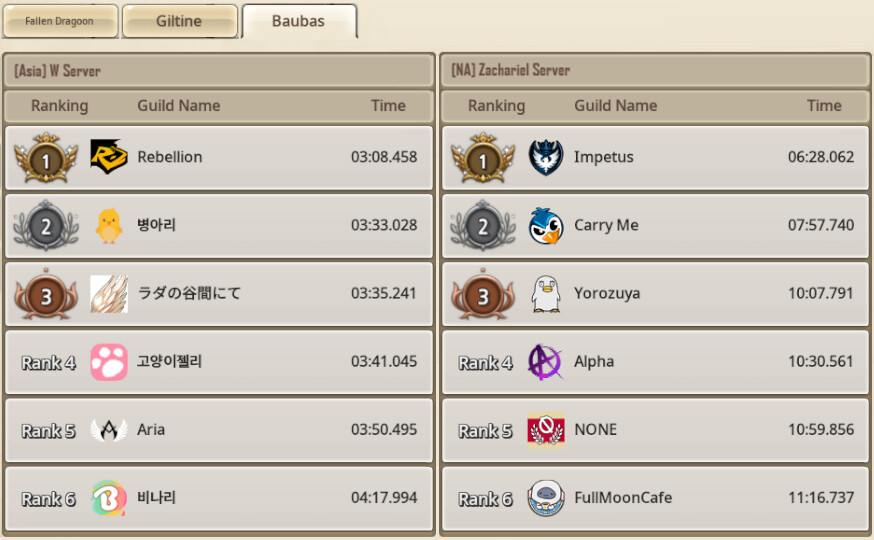Switch to the Giltine tab
Viewport: 874px width, 540px height.
tap(179, 21)
